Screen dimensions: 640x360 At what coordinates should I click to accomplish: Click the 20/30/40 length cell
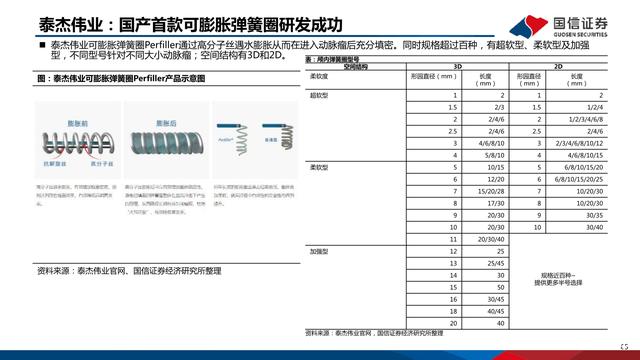pos(491,240)
